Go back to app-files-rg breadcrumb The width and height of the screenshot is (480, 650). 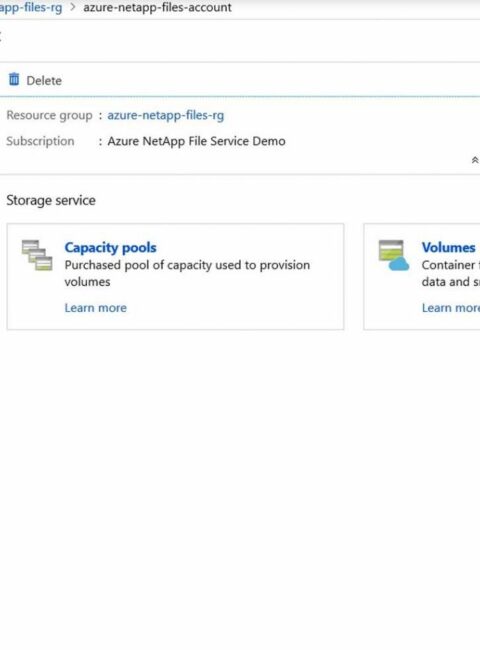point(31,7)
